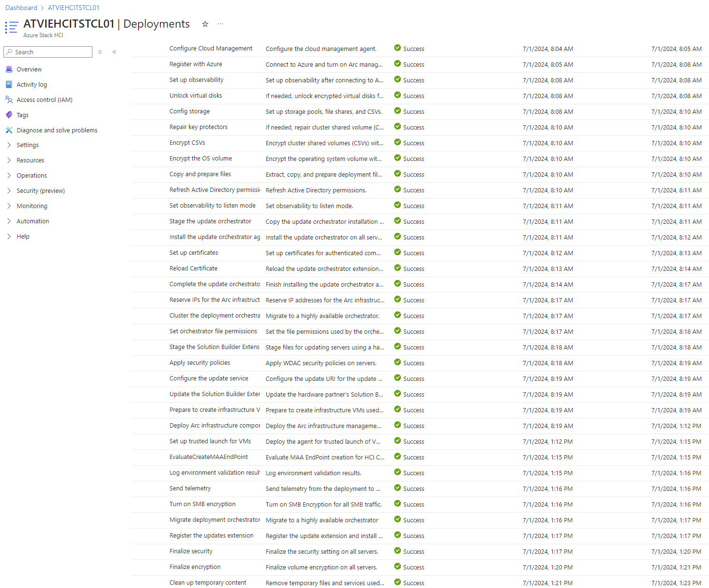Select Register the updates extension step

(211, 536)
